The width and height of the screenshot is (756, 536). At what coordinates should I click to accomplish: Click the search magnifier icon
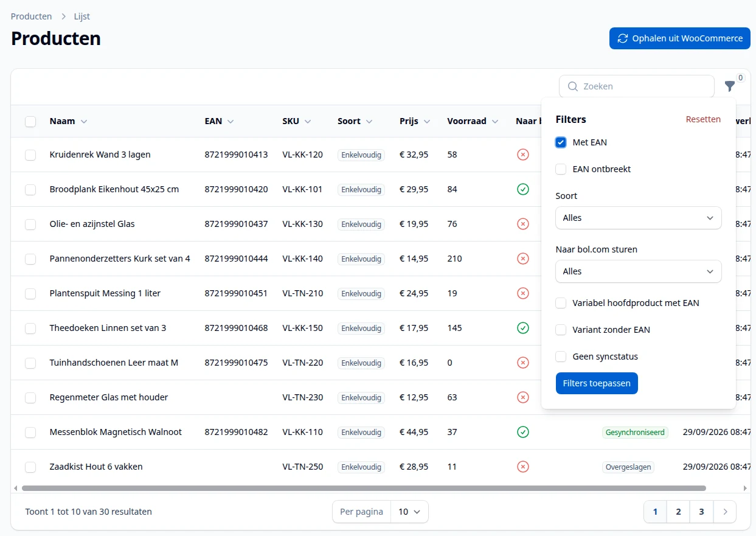[572, 86]
